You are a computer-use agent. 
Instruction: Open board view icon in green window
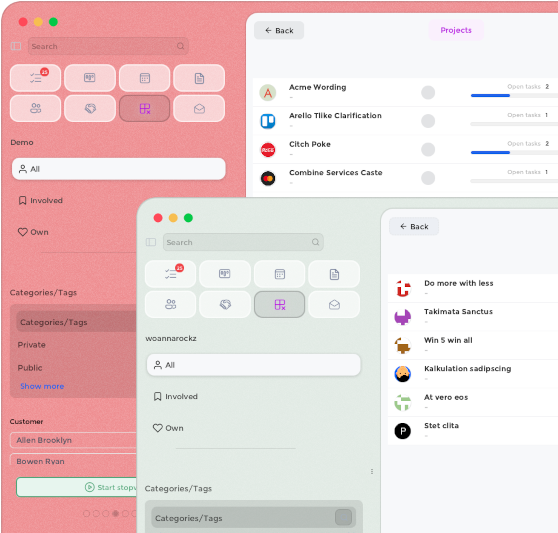tap(225, 274)
